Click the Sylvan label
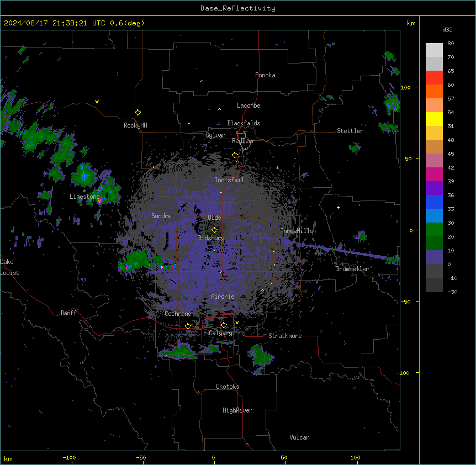The height and width of the screenshot is (465, 476). pyautogui.click(x=215, y=135)
